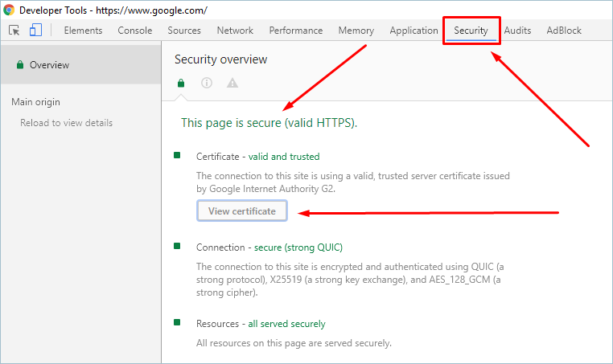The image size is (613, 364).
Task: Click the QUIC encryption description paragraph
Action: 350,280
